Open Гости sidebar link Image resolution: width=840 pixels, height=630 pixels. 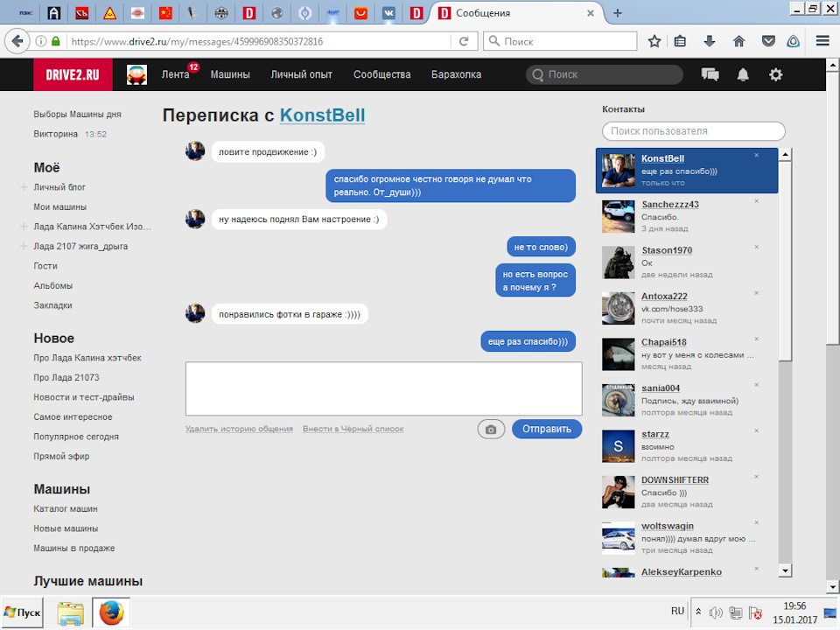click(45, 266)
